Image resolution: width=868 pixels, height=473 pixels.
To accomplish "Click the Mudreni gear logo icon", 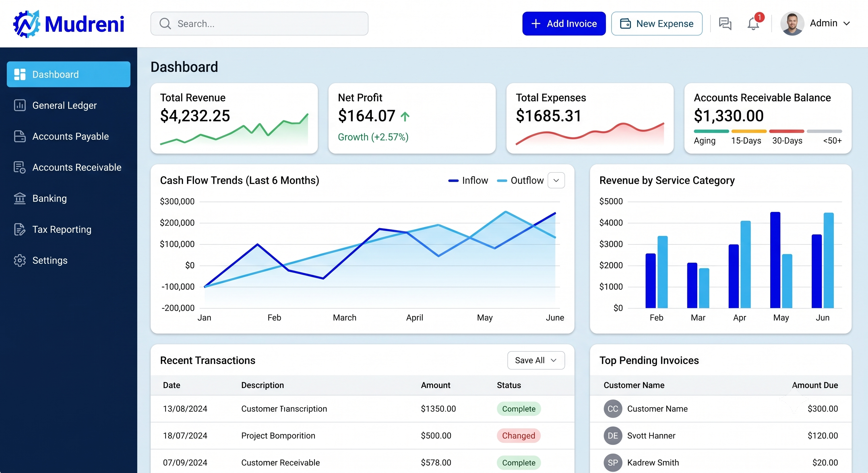I will coord(27,24).
